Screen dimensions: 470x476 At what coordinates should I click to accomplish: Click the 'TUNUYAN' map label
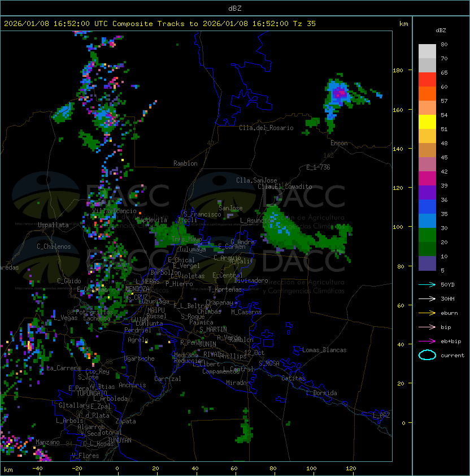click(120, 440)
